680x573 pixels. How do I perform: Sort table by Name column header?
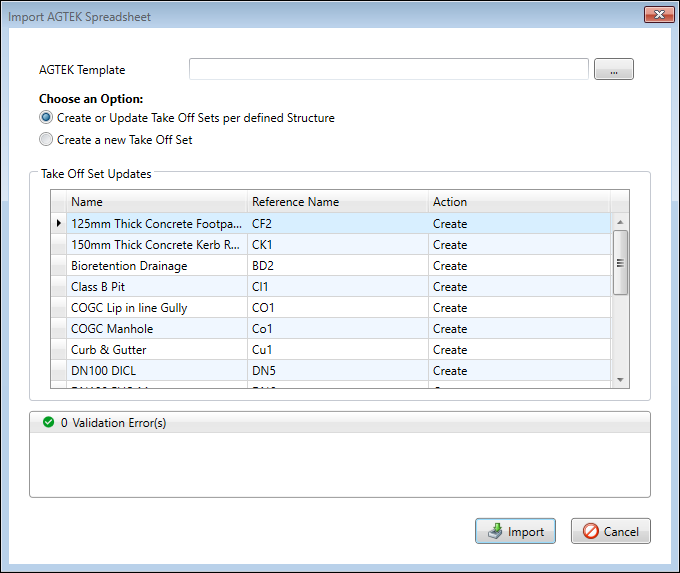click(156, 202)
